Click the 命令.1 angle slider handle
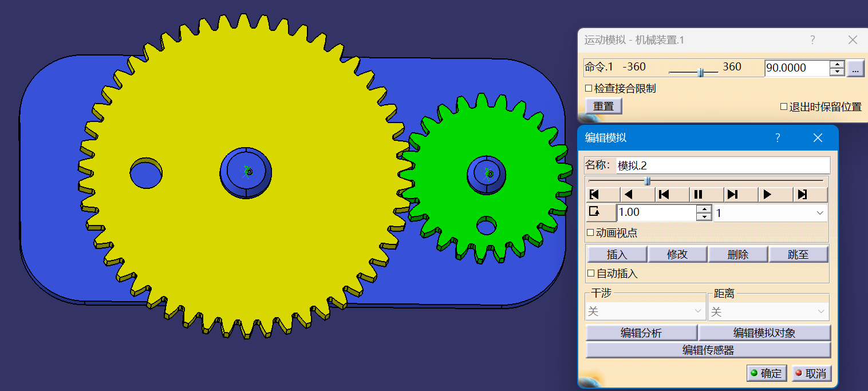Screen dimensions: 868x391 (x=700, y=72)
